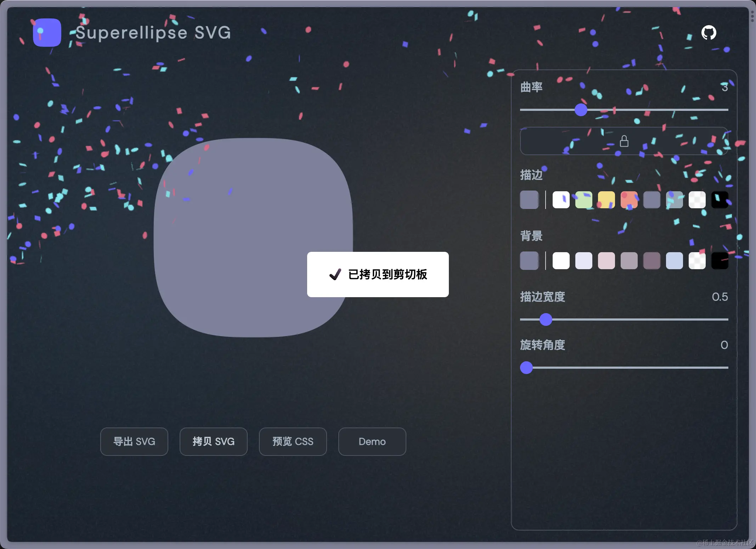Select transparent checkered stroke swatch
Viewport: 756px width, 549px height.
(x=697, y=200)
